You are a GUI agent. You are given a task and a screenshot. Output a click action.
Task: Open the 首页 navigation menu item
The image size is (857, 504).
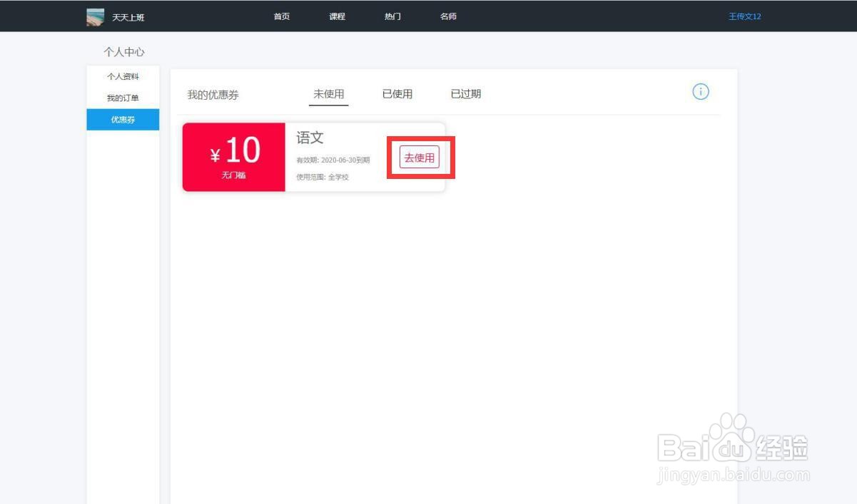(x=280, y=15)
